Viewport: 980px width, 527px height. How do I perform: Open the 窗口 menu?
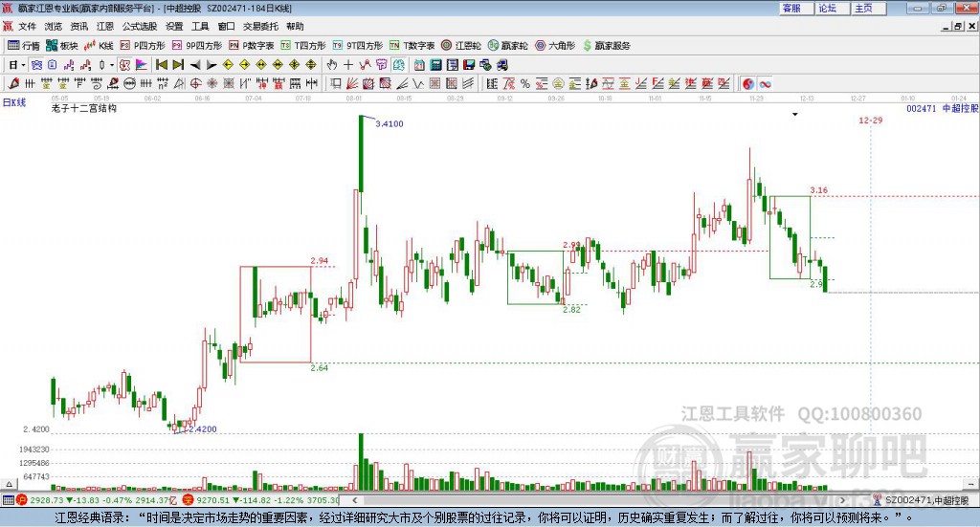tap(226, 26)
